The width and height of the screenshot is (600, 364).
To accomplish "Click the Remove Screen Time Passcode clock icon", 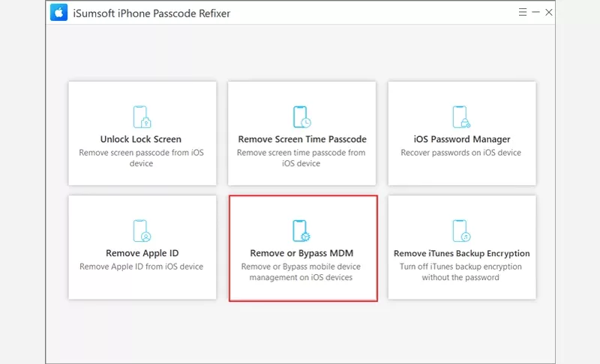I will [301, 117].
